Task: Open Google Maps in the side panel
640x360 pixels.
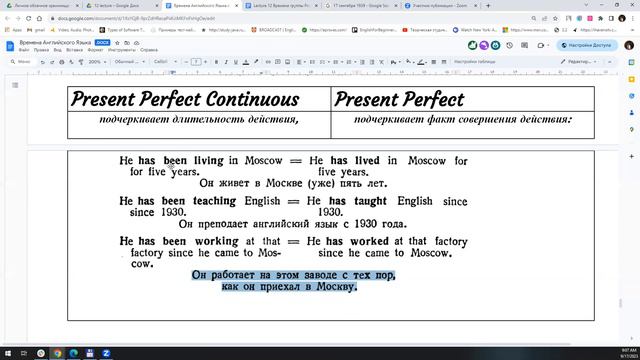Action: point(631,129)
